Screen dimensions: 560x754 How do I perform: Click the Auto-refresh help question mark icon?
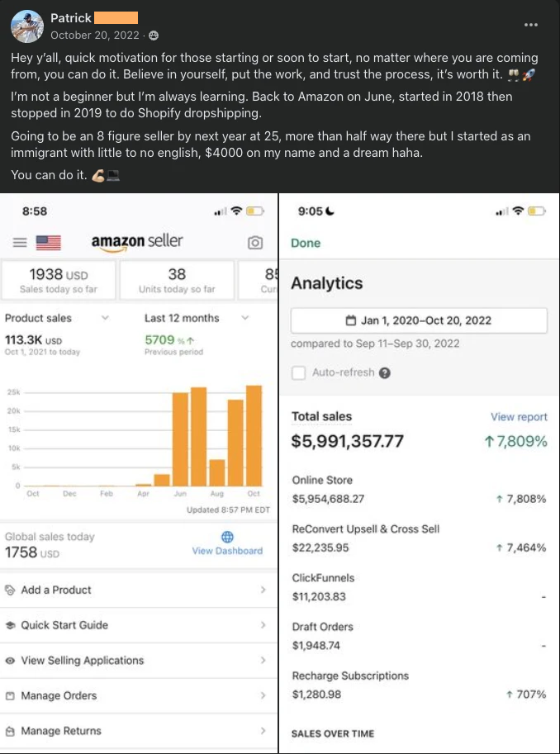coord(385,372)
